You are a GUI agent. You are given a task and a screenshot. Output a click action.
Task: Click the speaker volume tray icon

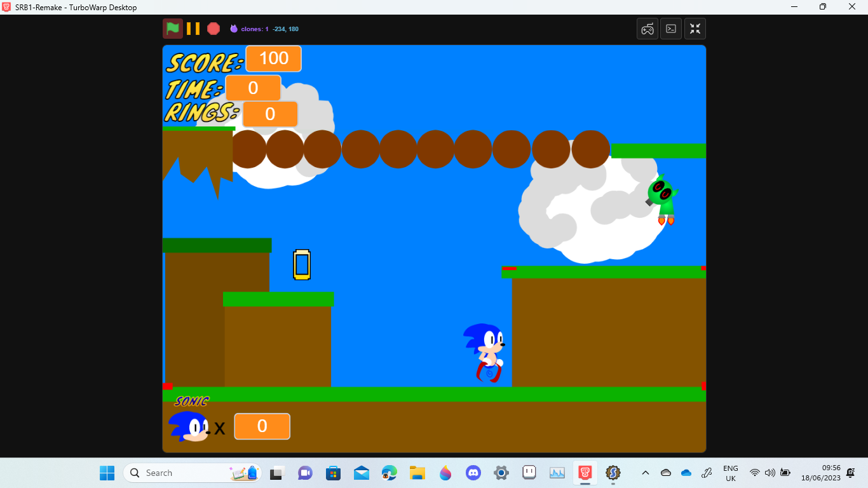[x=770, y=473]
